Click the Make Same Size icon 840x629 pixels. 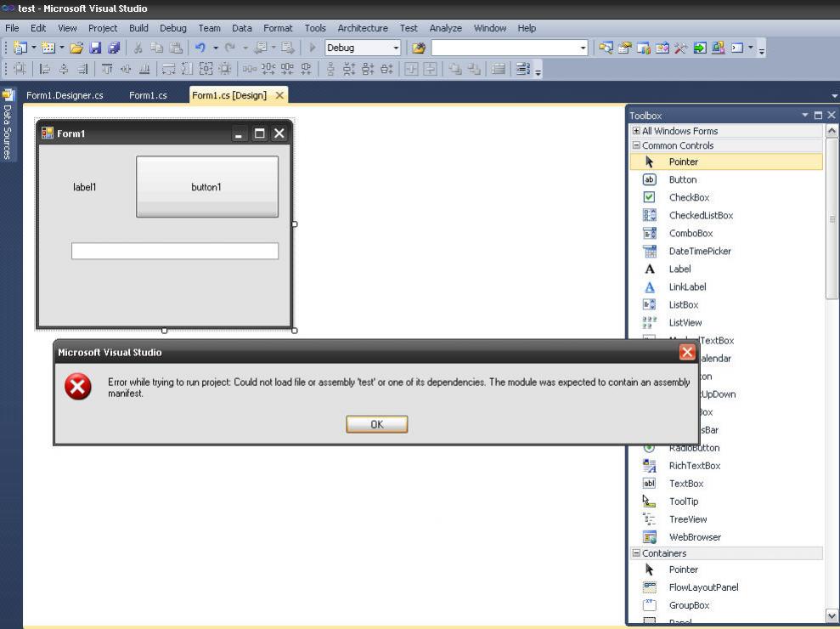click(x=206, y=69)
